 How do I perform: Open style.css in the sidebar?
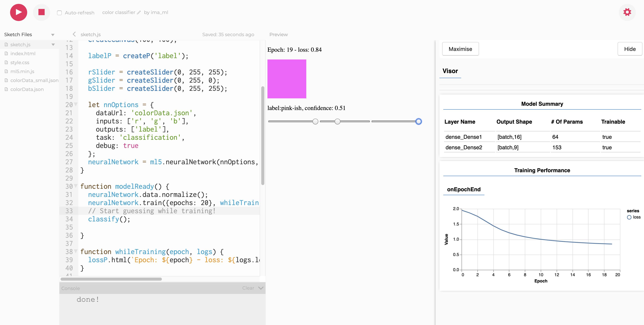(20, 63)
